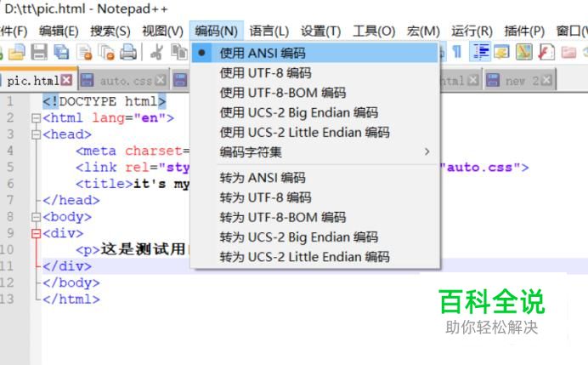Click the </div> closing tag line
The width and height of the screenshot is (588, 365).
67,266
